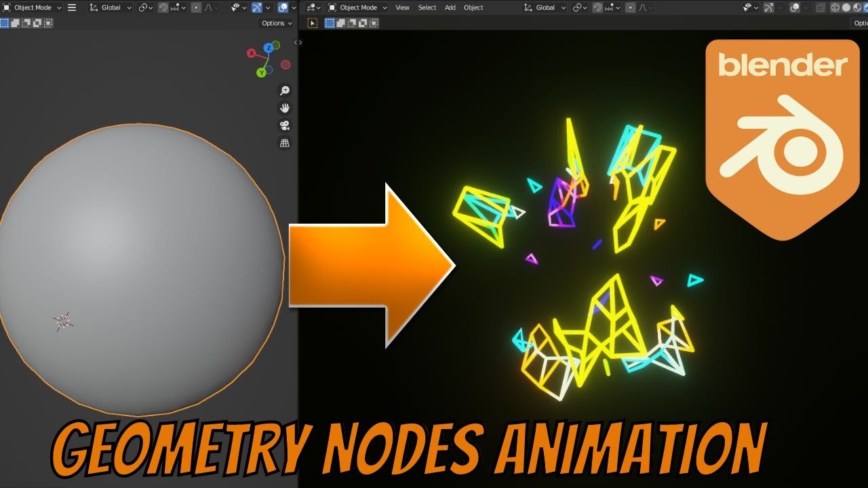Open left viewport Global transform orientation dropdown
Image resolution: width=868 pixels, height=488 pixels.
110,7
